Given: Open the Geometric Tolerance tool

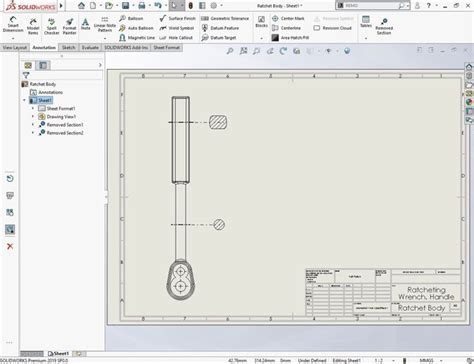Looking at the screenshot, I should [225, 18].
